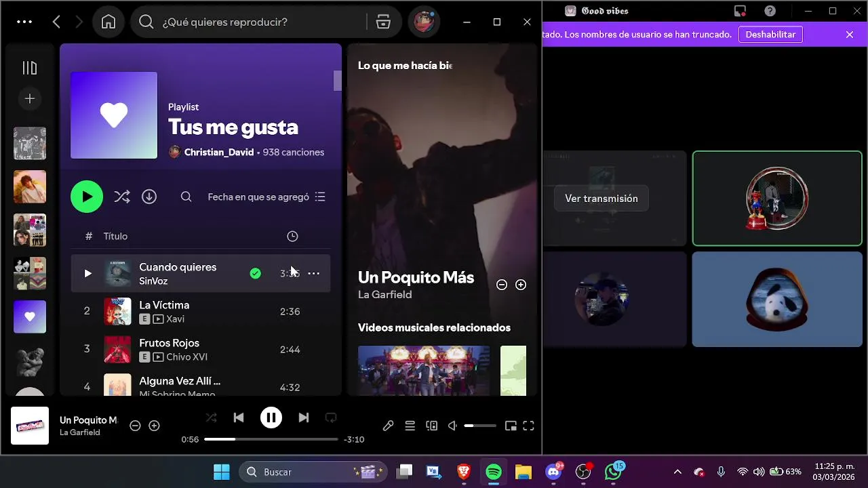This screenshot has width=868, height=488.
Task: Open Discord from the taskbar
Action: point(553,472)
